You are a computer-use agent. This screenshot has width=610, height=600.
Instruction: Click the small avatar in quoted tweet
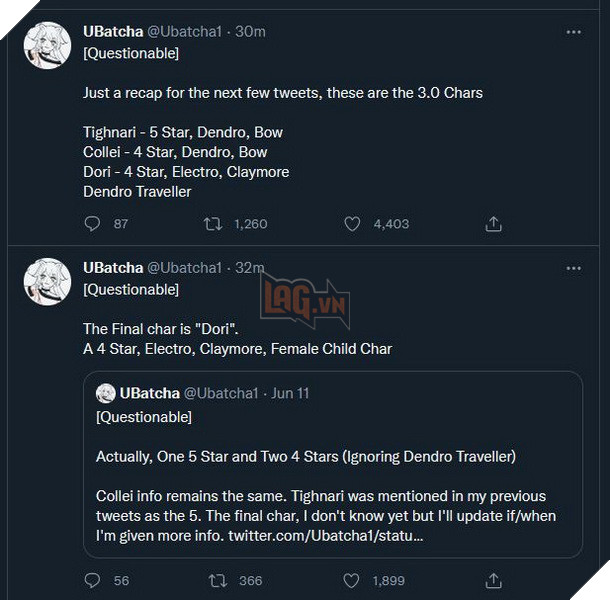tap(105, 393)
